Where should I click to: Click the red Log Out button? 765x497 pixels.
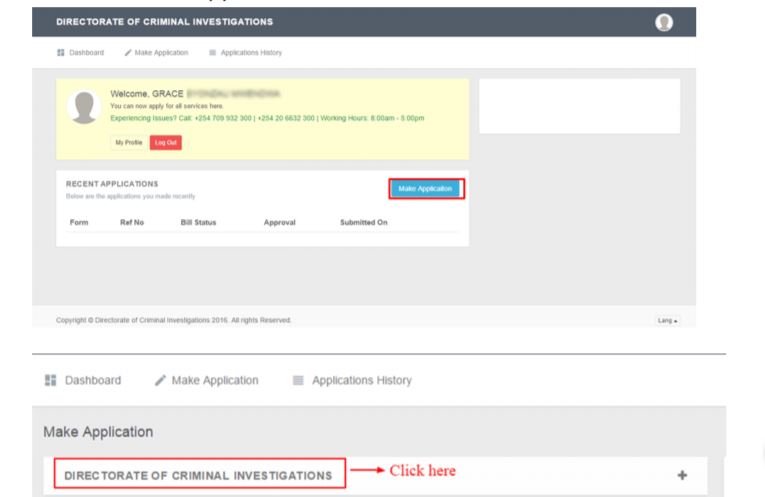(x=166, y=142)
